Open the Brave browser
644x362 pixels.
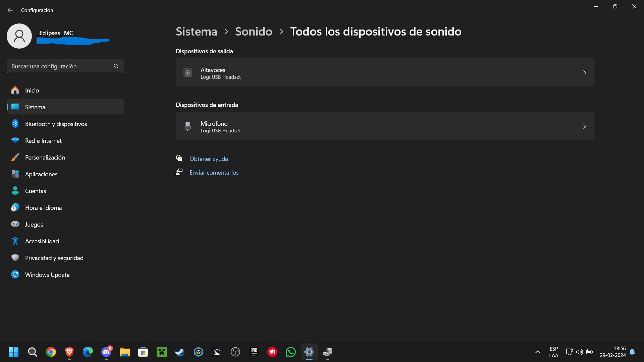[x=69, y=352]
